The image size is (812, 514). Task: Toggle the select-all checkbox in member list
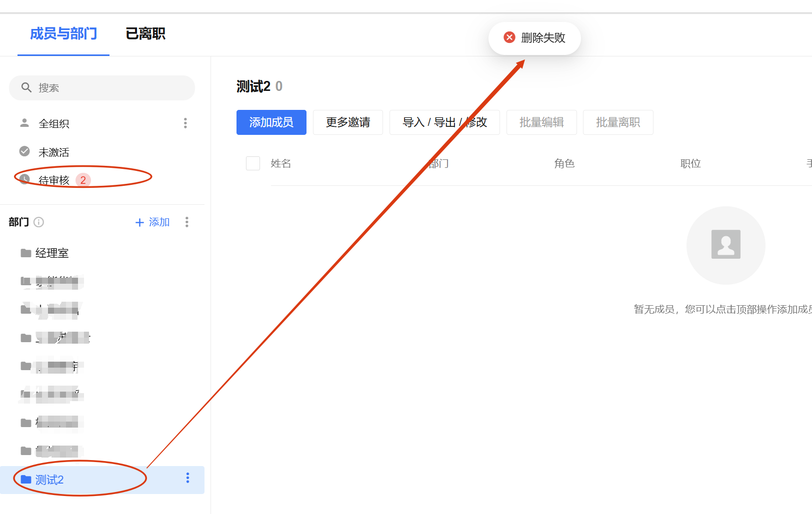point(253,163)
